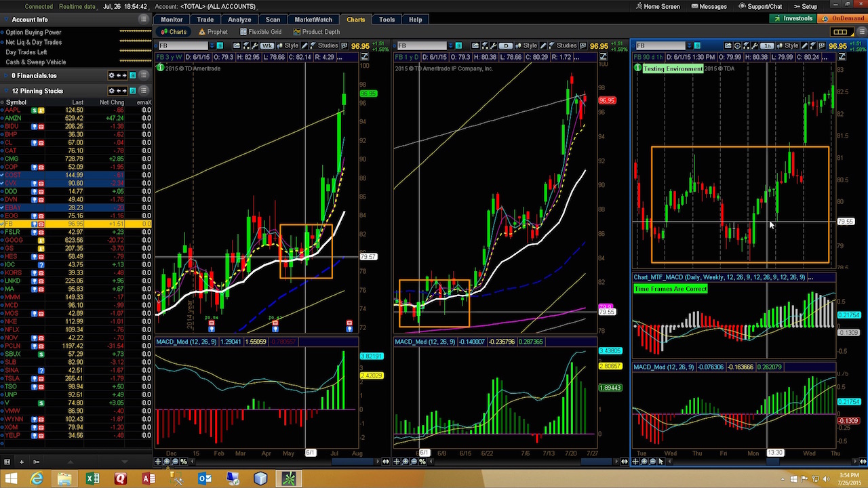
Task: Click the FB symbol field in right chart
Action: pyautogui.click(x=661, y=46)
